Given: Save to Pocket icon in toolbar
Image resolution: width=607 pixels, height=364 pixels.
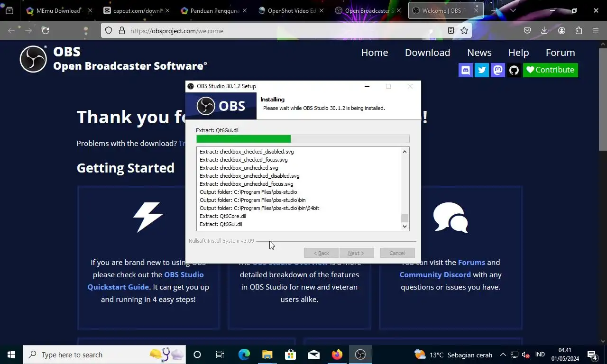Looking at the screenshot, I should (527, 31).
